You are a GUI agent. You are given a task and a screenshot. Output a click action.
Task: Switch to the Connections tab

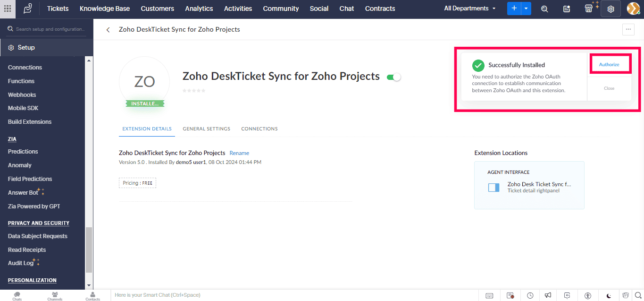(x=259, y=129)
